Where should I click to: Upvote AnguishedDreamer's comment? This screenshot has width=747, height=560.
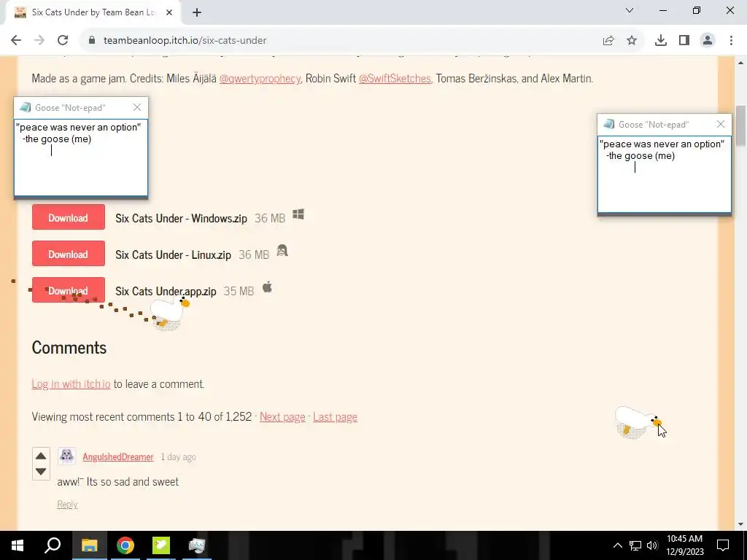pos(41,456)
